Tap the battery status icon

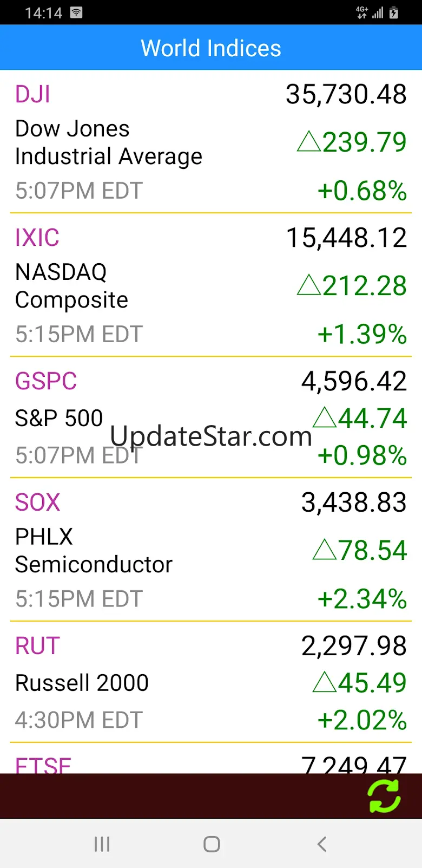point(394,12)
